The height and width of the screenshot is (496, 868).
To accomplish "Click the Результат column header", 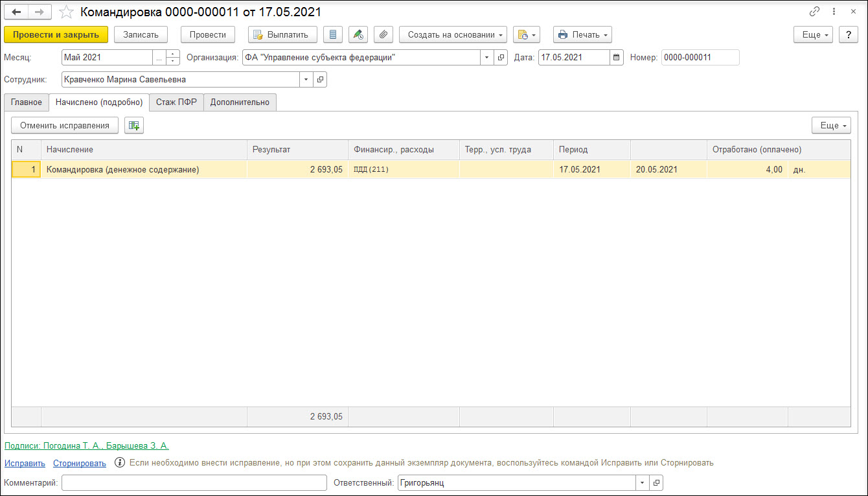I will 297,149.
